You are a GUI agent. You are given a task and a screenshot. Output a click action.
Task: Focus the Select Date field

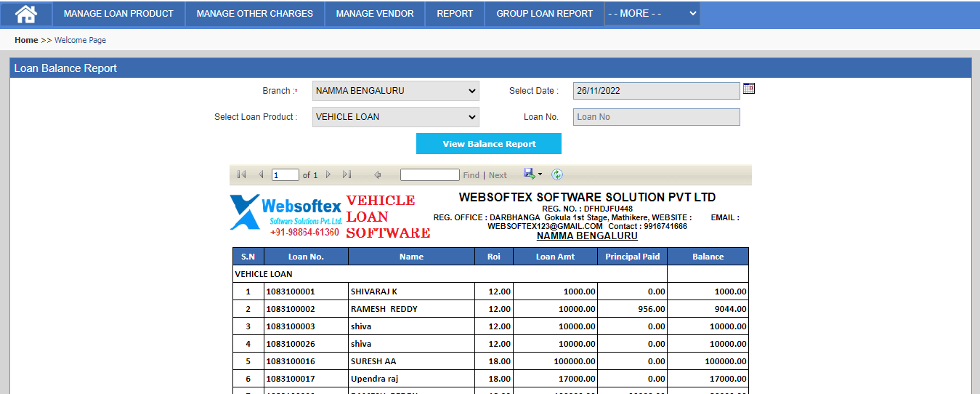(657, 91)
